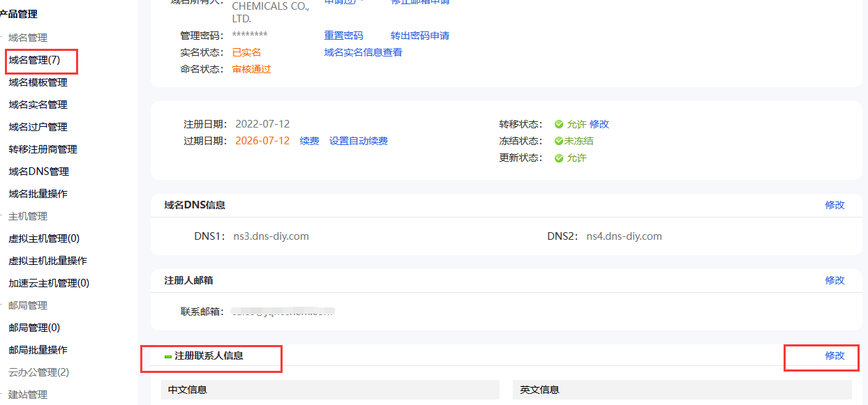This screenshot has height=405, width=868.
Task: Click 设置自动续费 link
Action: pos(359,141)
